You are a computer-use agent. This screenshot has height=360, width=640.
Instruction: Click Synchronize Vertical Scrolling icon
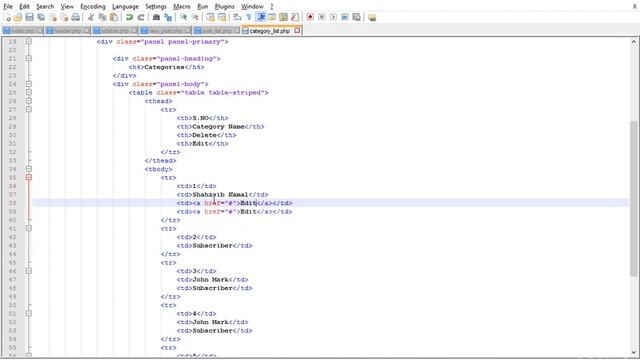point(210,17)
